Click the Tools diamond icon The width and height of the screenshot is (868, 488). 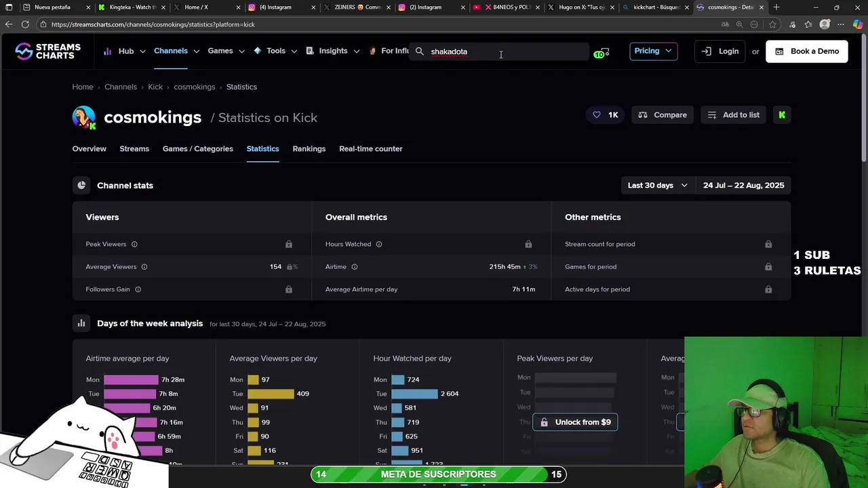258,51
